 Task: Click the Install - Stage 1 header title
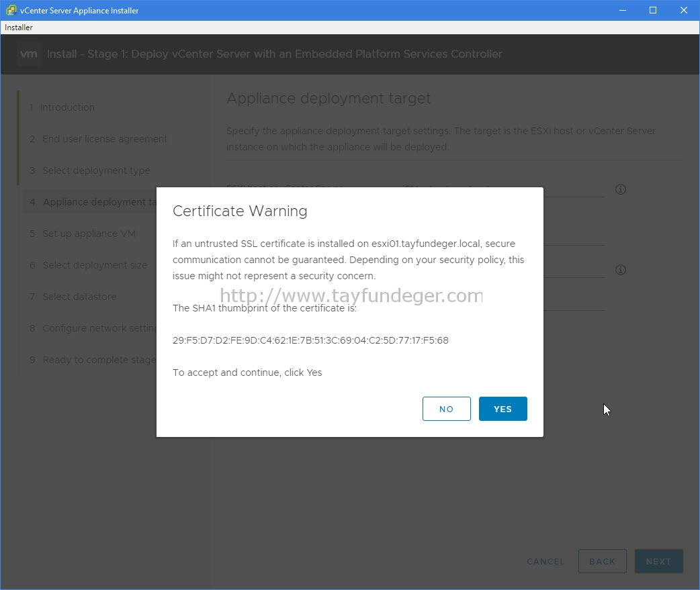tap(274, 54)
